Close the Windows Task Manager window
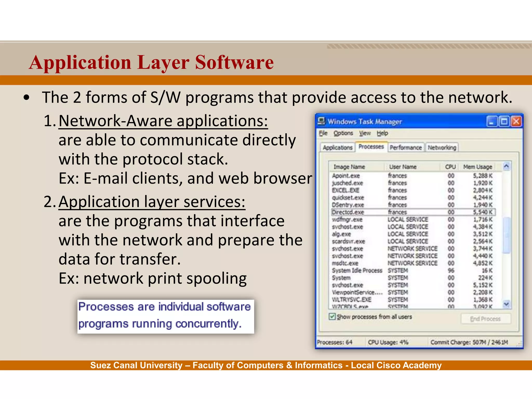 pos(516,122)
